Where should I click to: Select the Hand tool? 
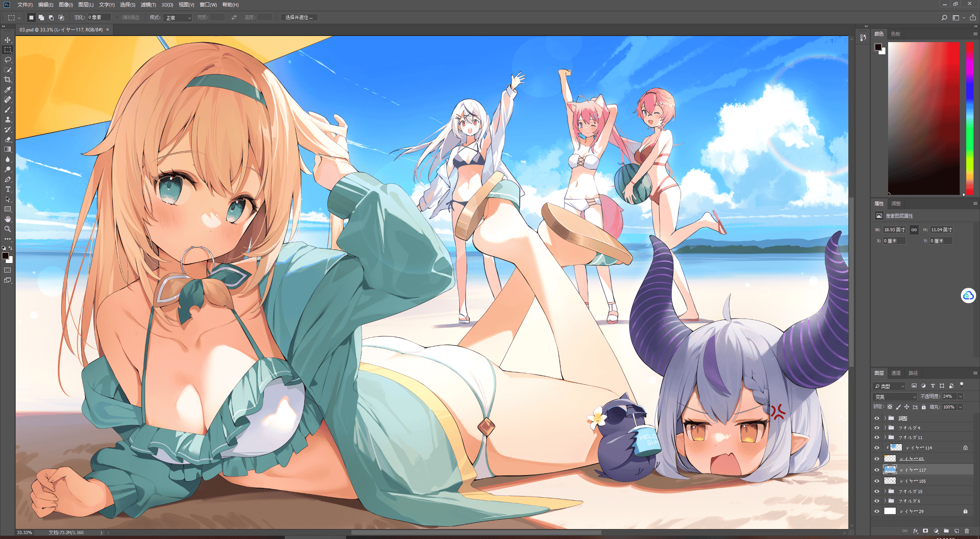point(8,219)
